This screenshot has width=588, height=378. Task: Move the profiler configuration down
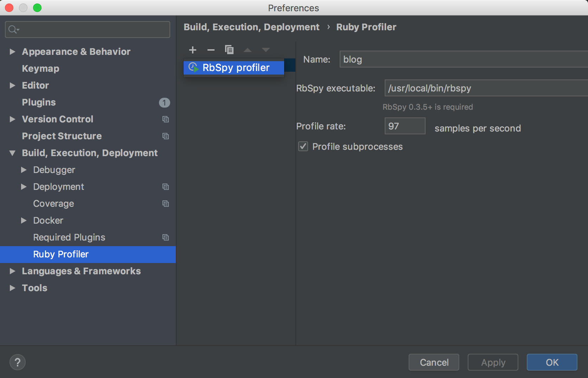click(x=266, y=50)
